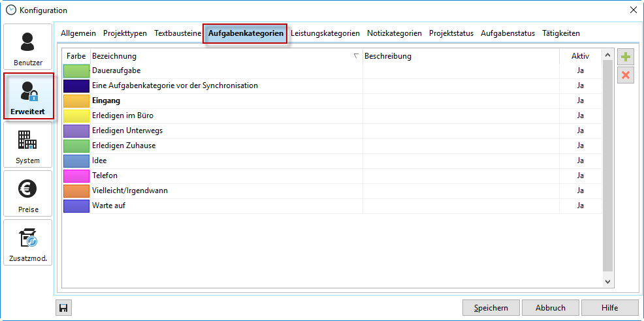
Task: Open the Preise euro section
Action: coord(28,194)
